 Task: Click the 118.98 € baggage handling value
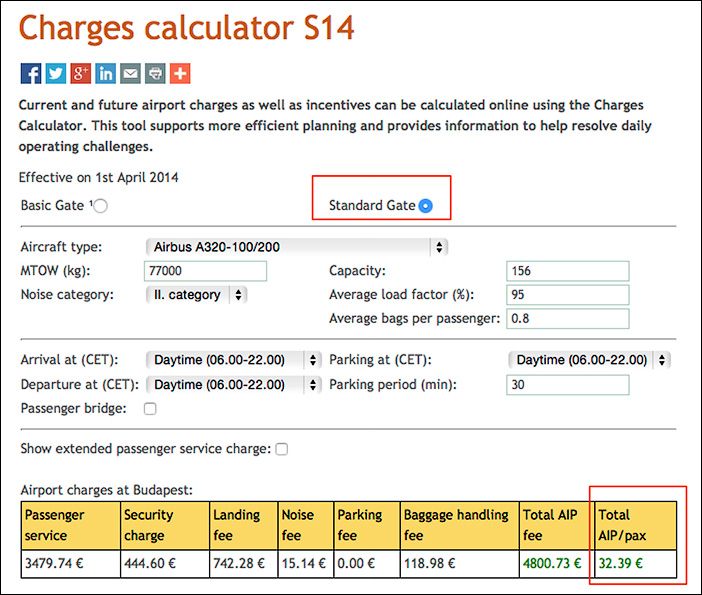[x=429, y=563]
